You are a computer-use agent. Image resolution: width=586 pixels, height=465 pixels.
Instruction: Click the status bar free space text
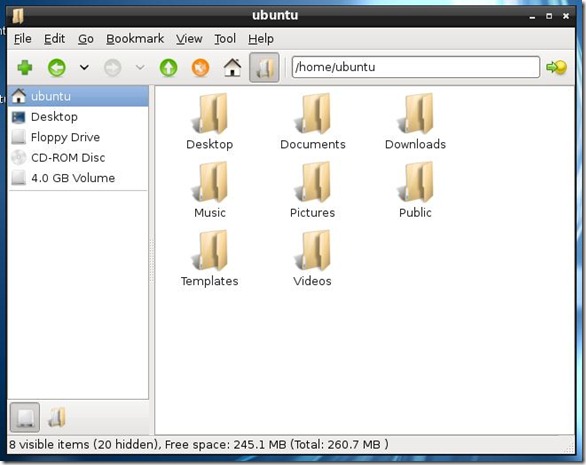coord(276,444)
